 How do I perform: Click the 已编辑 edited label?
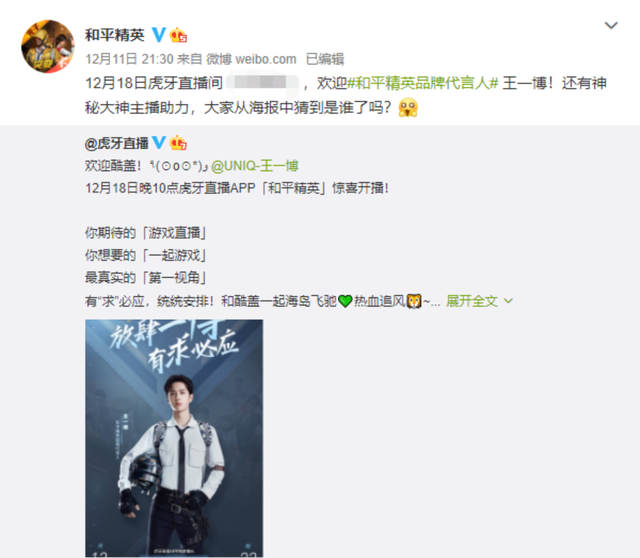click(325, 59)
